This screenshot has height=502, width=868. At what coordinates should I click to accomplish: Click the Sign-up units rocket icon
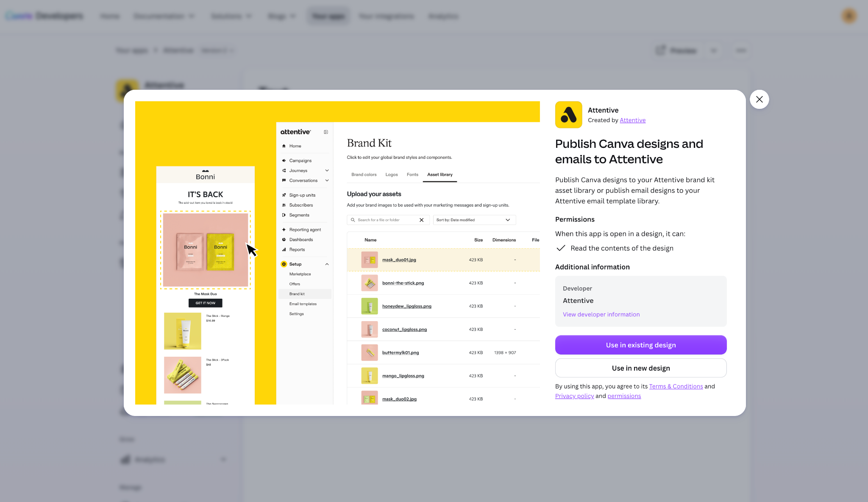coord(284,195)
